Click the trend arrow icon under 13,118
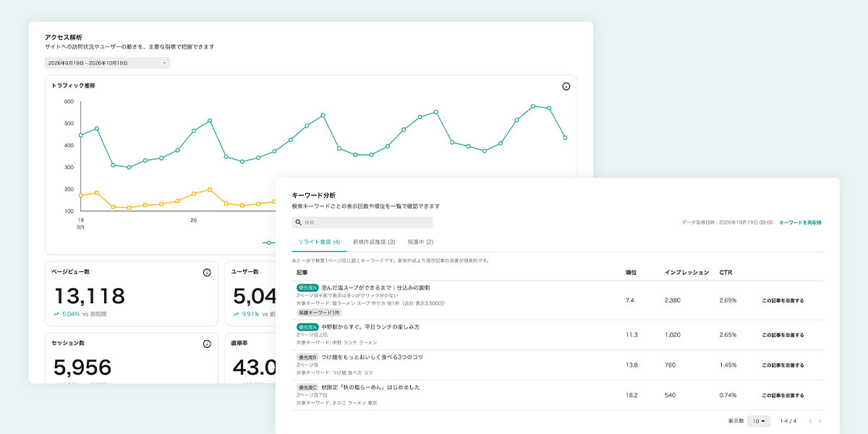This screenshot has height=434, width=868. click(x=56, y=314)
